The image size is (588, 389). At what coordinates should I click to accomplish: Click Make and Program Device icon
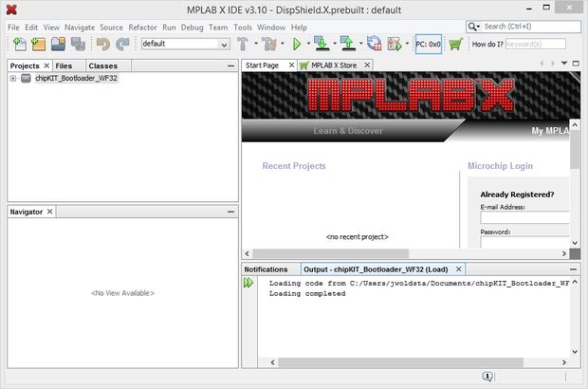click(322, 44)
